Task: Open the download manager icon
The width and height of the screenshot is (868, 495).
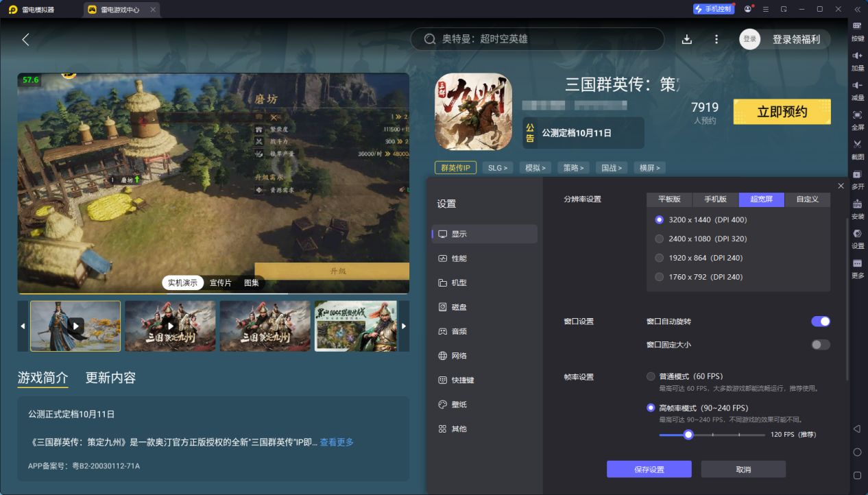Action: 687,40
